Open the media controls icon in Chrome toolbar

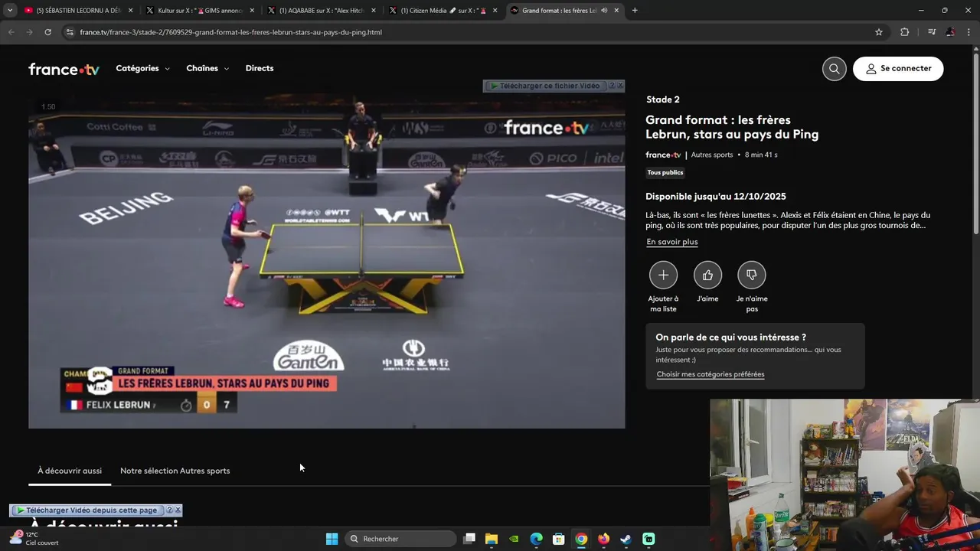pos(931,32)
